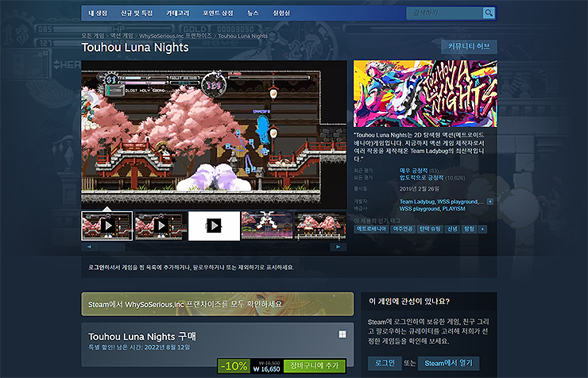Viewport: 588px width, 378px height.
Task: Select the 탄막 슈팅 tag
Action: (x=430, y=229)
